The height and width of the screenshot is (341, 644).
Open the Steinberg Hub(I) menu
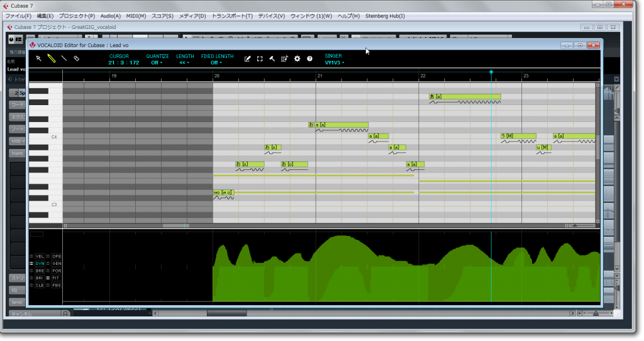(x=385, y=16)
